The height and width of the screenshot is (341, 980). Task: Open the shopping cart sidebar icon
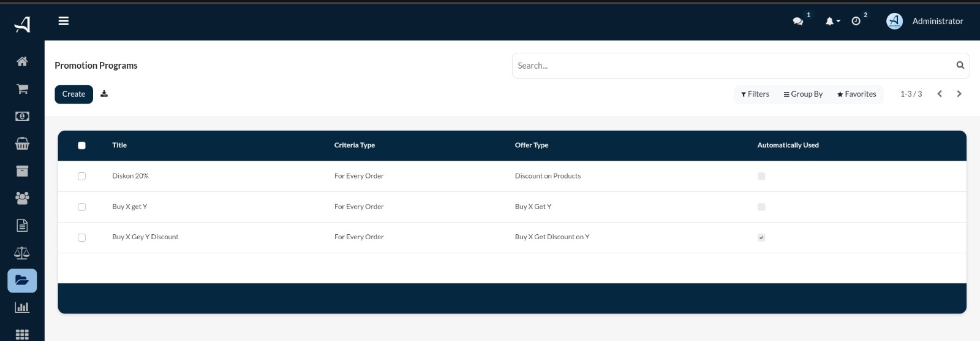(22, 89)
